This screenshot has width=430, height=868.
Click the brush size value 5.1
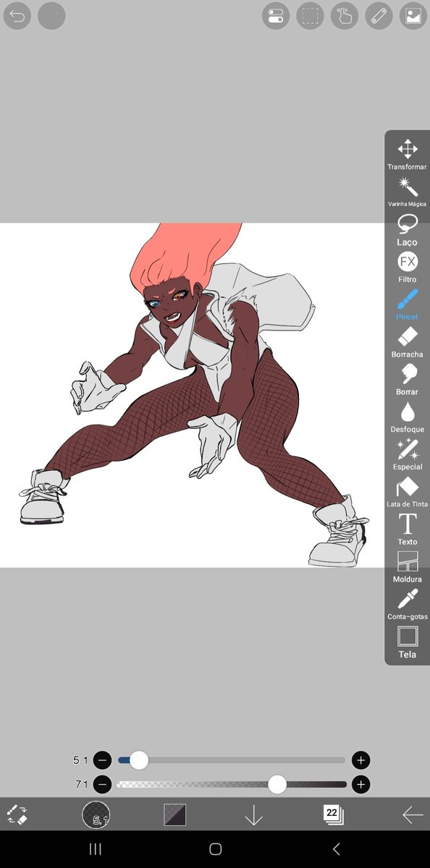80,760
